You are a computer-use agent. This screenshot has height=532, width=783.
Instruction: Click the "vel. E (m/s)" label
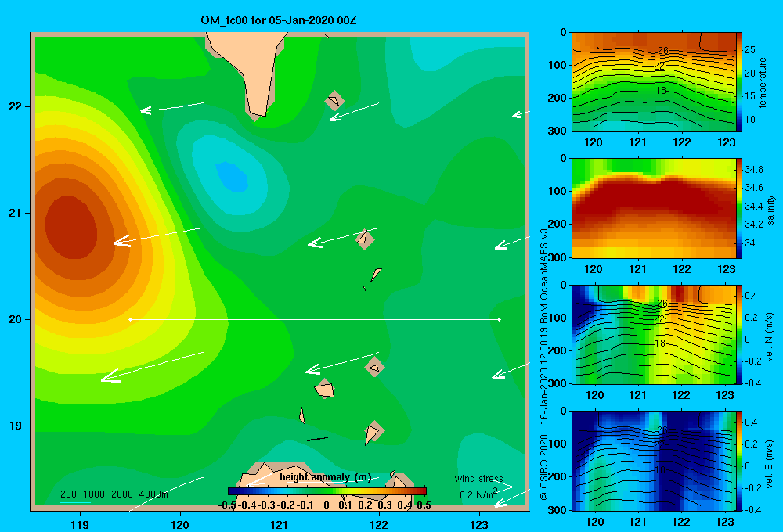pos(770,463)
